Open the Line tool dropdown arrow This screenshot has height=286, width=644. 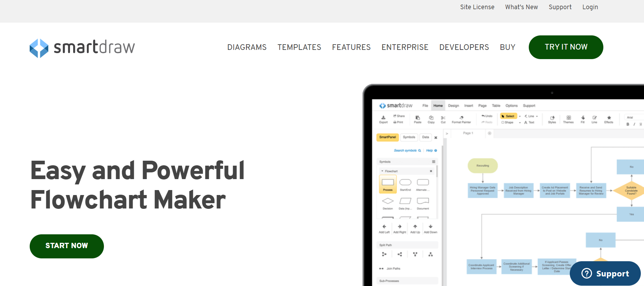coord(537,116)
